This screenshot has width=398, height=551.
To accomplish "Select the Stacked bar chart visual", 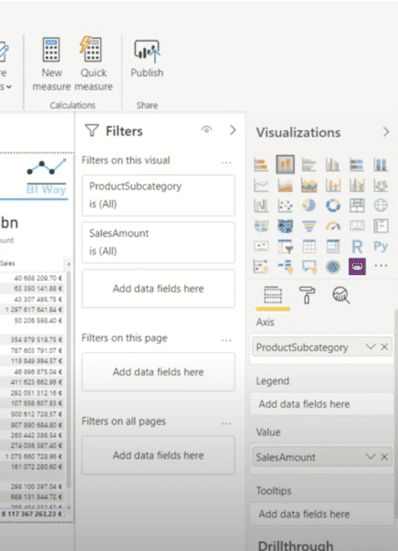I will point(261,164).
